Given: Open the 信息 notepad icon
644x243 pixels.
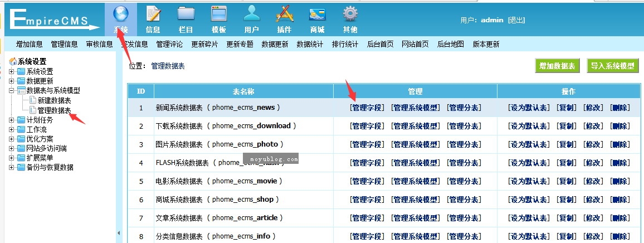Looking at the screenshot, I should tap(153, 14).
